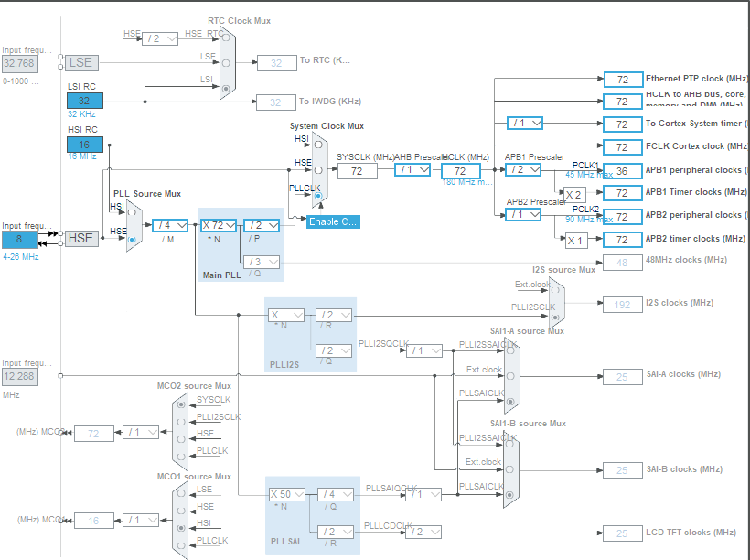Open the Main PLL /P divider dropdown
This screenshot has width=750, height=560.
(x=261, y=224)
